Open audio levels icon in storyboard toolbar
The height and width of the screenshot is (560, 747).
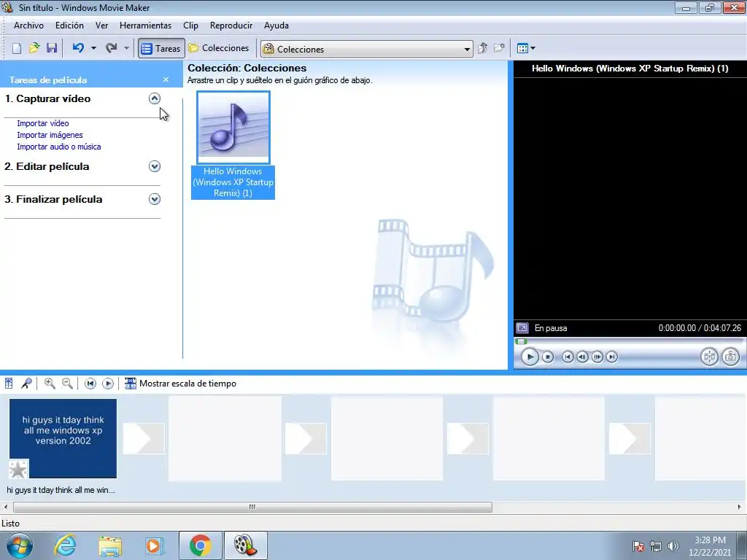click(9, 384)
